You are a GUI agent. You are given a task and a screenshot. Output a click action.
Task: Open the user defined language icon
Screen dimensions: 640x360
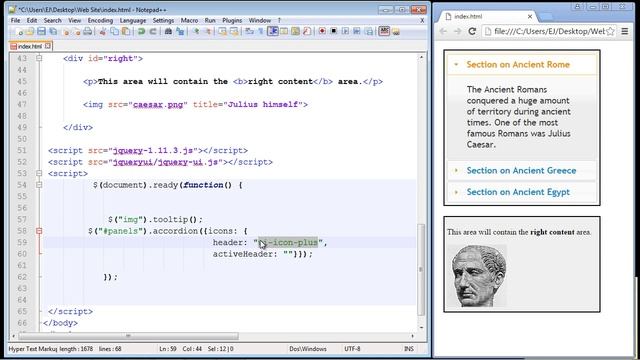pyautogui.click(x=284, y=31)
